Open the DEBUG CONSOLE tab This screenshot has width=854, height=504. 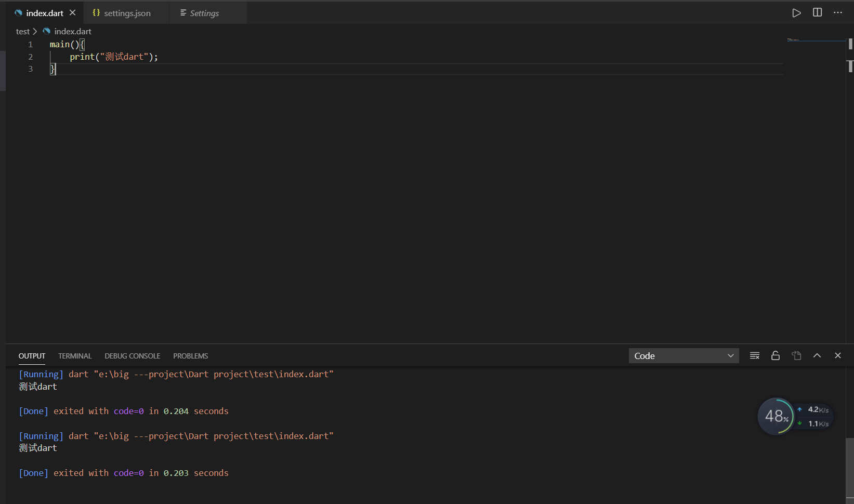(x=132, y=356)
